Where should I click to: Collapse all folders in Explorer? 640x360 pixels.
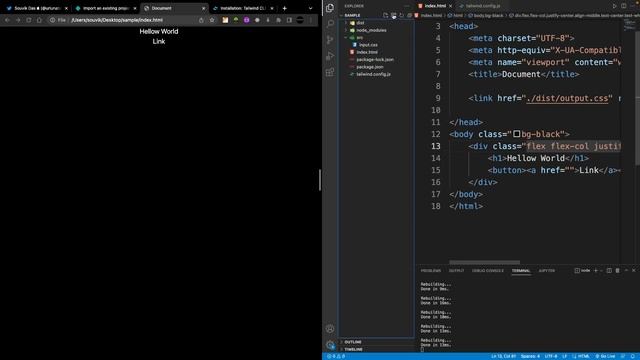409,15
